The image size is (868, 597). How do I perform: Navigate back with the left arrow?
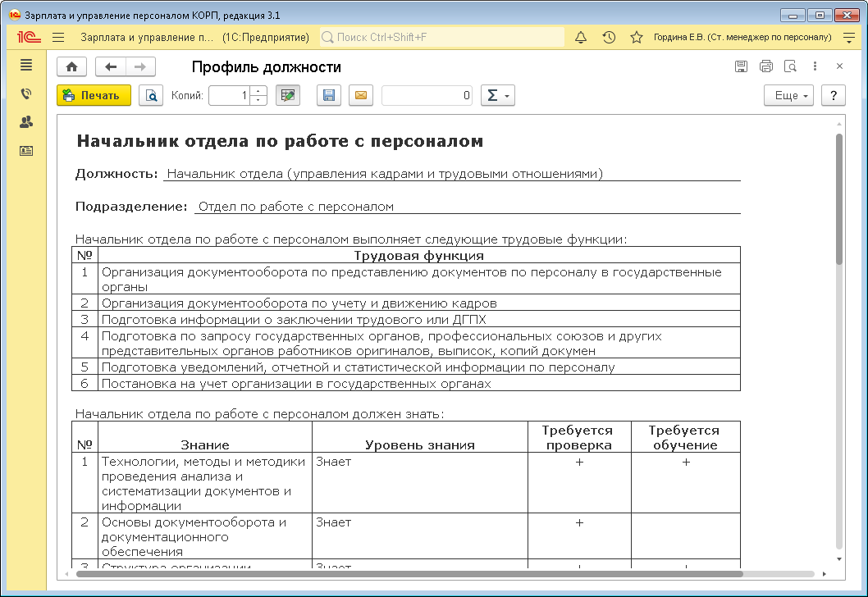pyautogui.click(x=111, y=67)
